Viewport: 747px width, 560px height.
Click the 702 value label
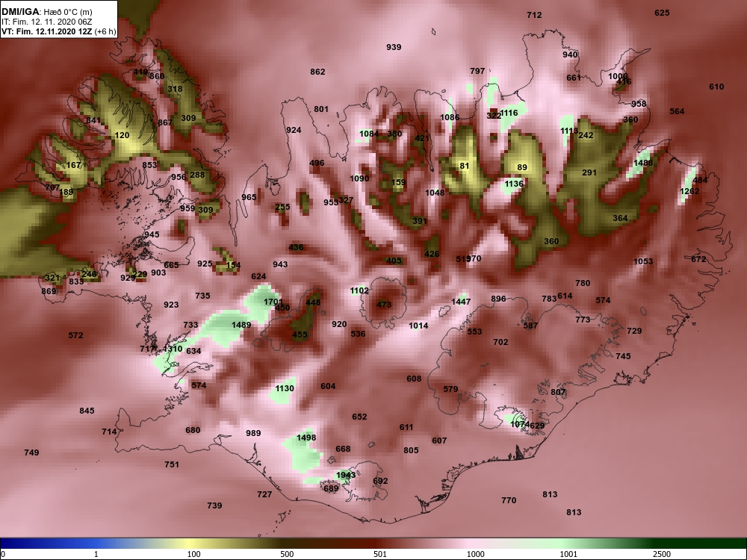(x=500, y=342)
